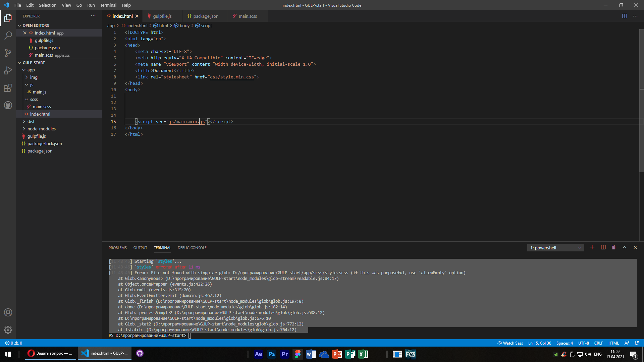The width and height of the screenshot is (644, 362).
Task: Close the index.html editor tab
Action: tap(137, 16)
